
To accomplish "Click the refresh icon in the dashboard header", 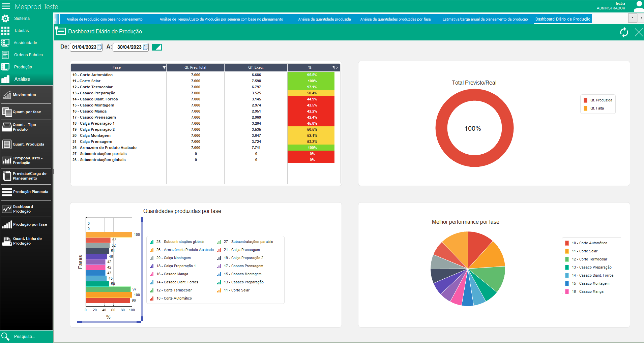I will click(624, 32).
